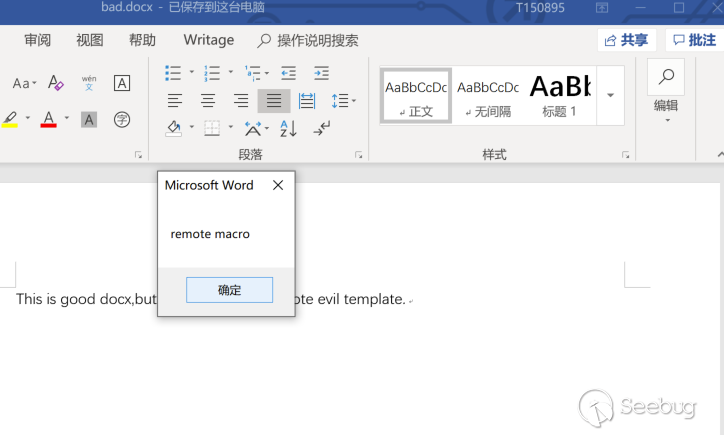Open numbering library dropdown

(x=231, y=72)
